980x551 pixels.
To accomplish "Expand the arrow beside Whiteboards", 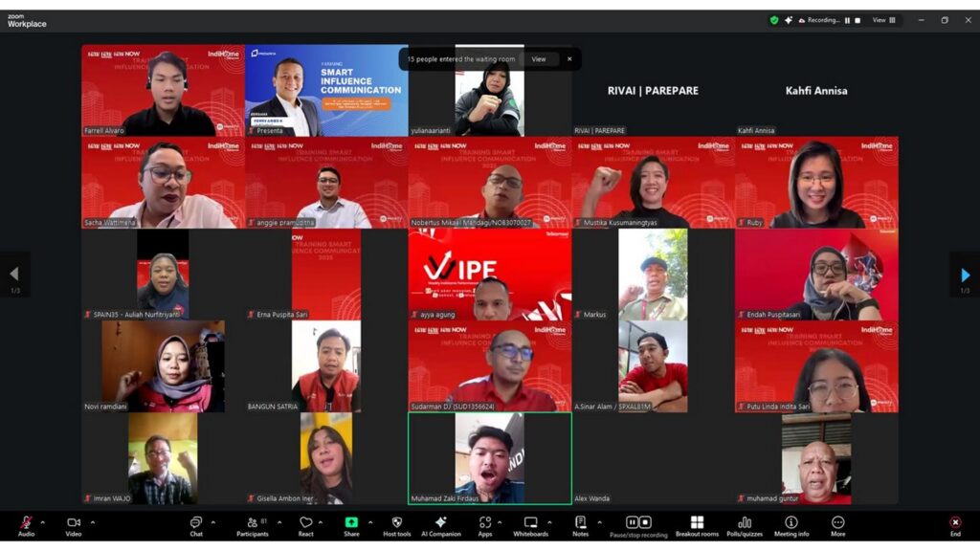I will 549,522.
